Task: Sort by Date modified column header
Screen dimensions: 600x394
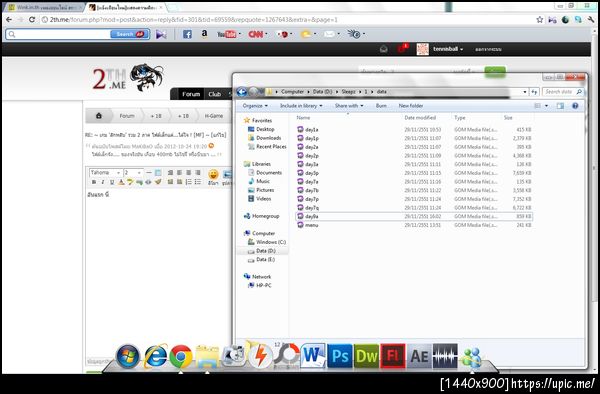Action: tap(420, 118)
